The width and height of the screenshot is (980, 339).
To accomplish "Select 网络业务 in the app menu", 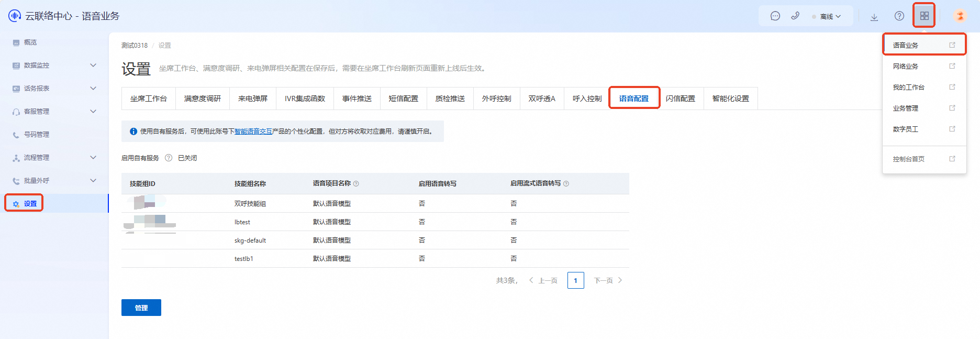I will 925,66.
